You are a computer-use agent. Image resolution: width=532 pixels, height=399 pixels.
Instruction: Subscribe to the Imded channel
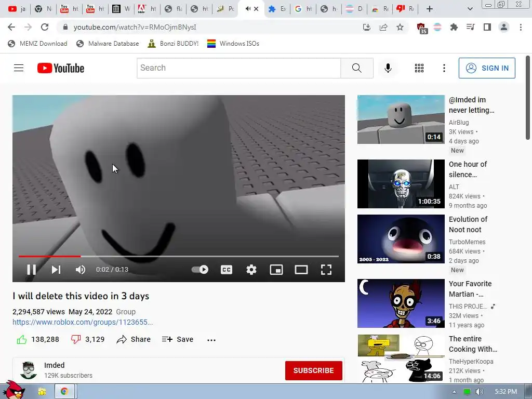(x=313, y=370)
